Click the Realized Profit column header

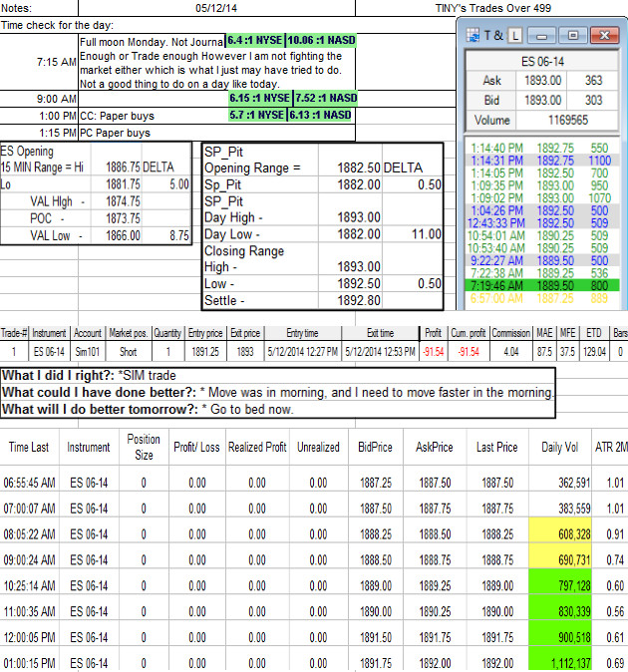tap(257, 447)
